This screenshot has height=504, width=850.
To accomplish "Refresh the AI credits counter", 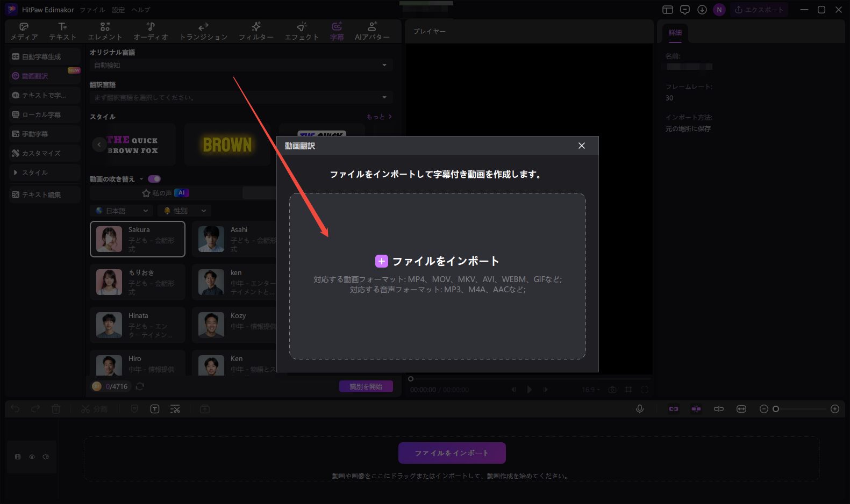I will (x=140, y=386).
